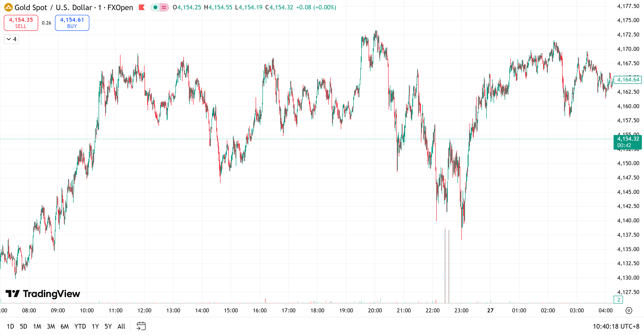Click the 4,164.64 last price label on axis
Image resolution: width=644 pixels, height=335 pixels.
tap(627, 80)
